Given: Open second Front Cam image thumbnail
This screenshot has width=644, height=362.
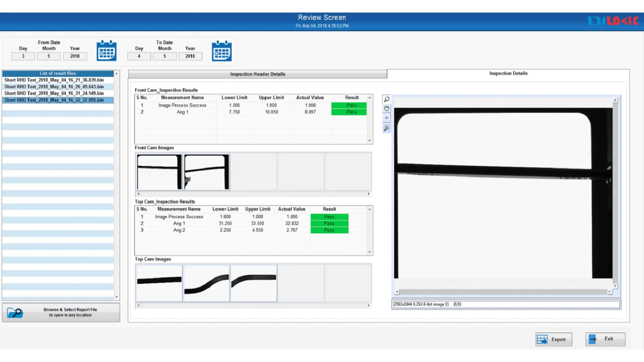Looking at the screenshot, I should 207,172.
